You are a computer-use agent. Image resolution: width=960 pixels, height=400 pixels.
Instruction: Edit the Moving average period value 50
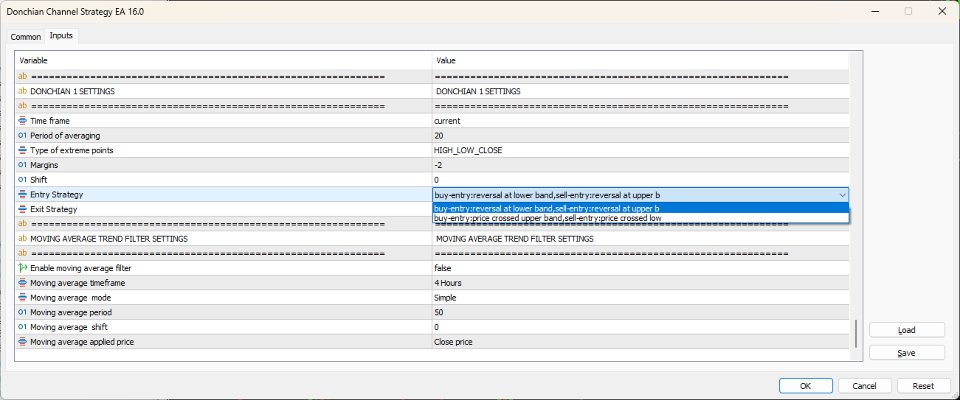pyautogui.click(x=640, y=312)
